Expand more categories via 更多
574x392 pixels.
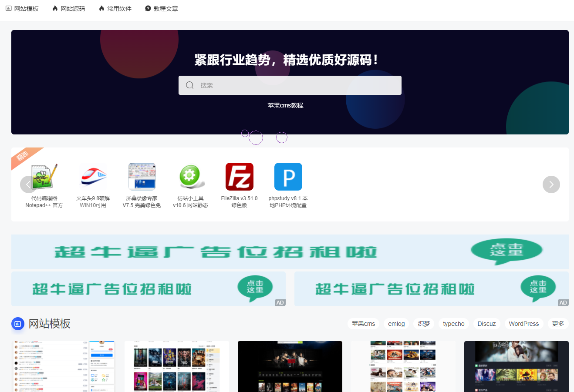click(558, 324)
